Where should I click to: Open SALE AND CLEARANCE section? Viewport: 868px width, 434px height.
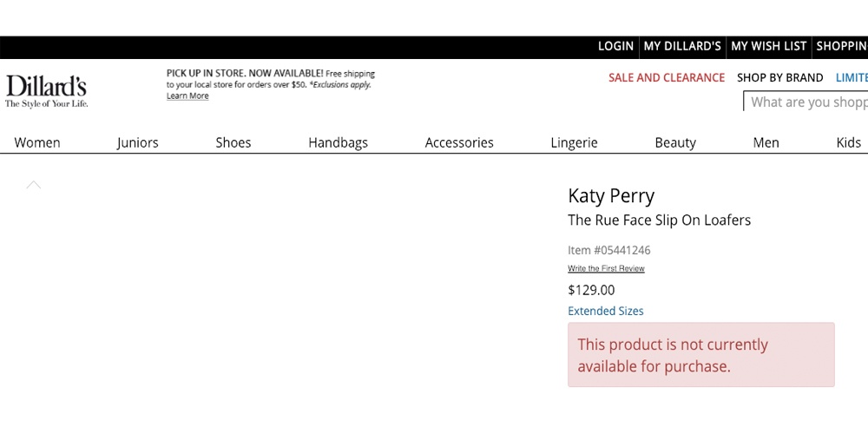coord(667,77)
